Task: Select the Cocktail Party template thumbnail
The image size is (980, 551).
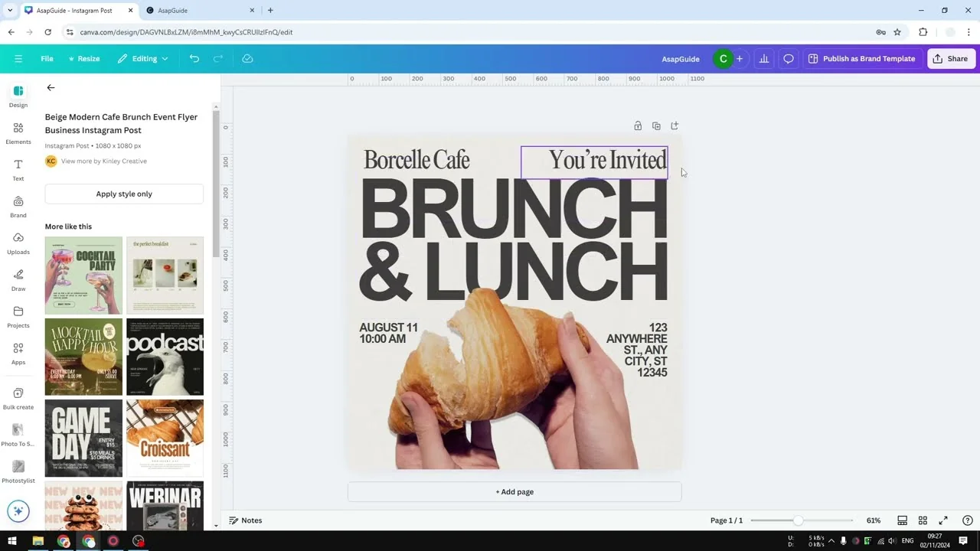Action: coord(83,275)
